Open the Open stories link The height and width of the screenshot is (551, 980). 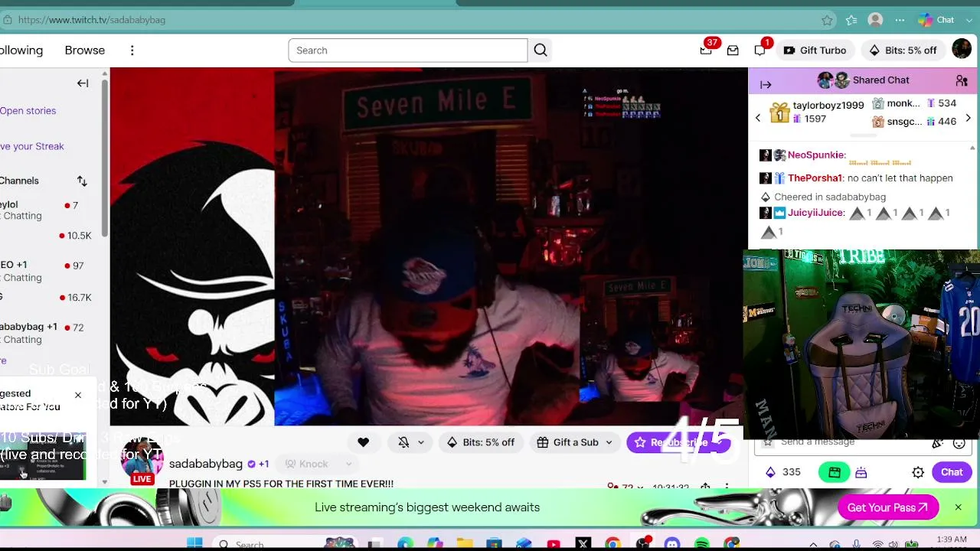(28, 111)
